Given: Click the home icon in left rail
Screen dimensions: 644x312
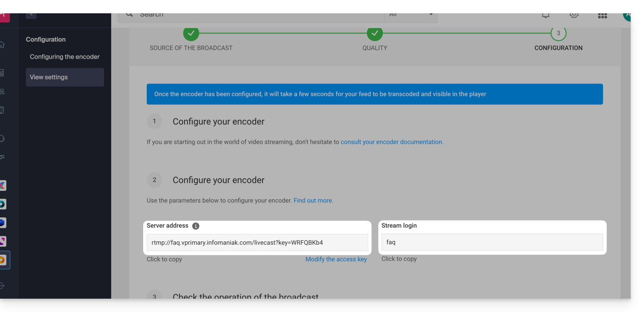Looking at the screenshot, I should pos(3,45).
